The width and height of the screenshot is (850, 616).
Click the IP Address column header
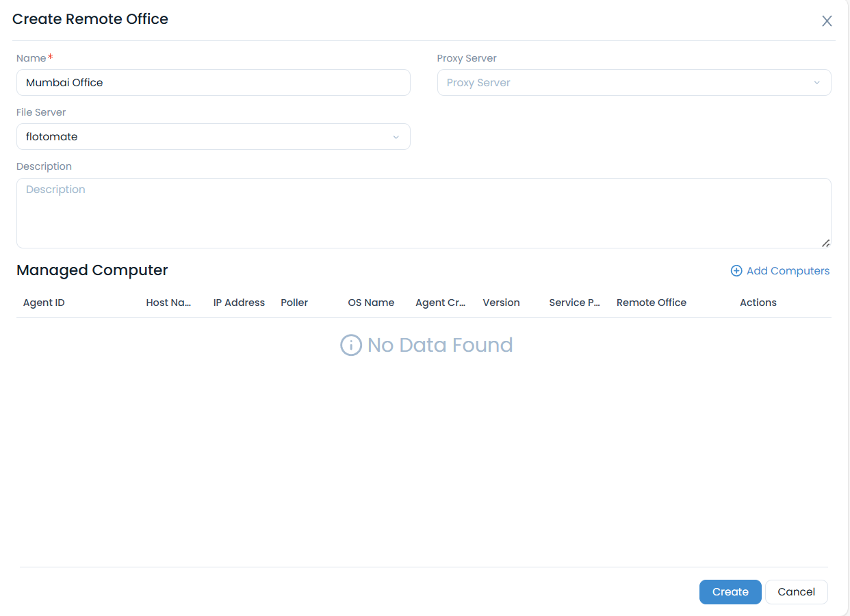(x=239, y=303)
